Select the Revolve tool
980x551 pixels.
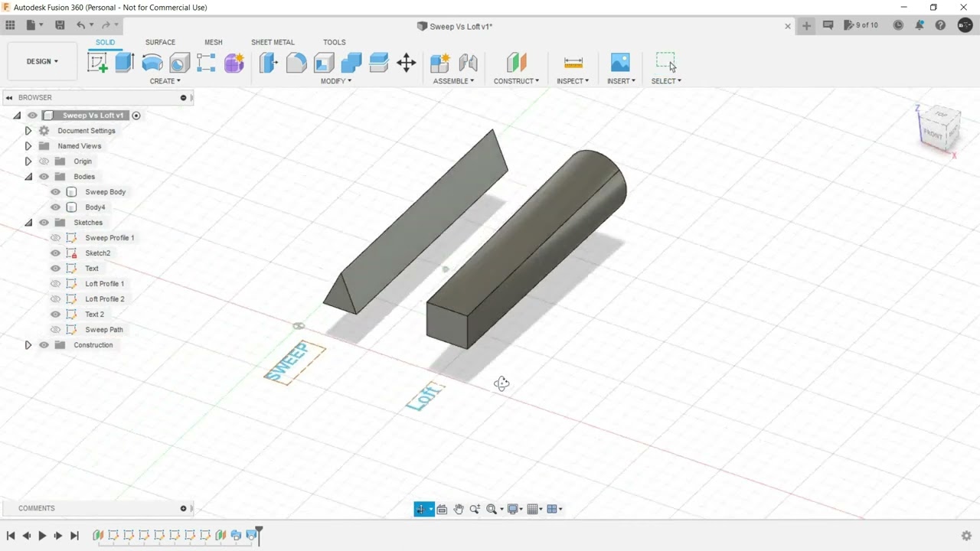click(152, 63)
